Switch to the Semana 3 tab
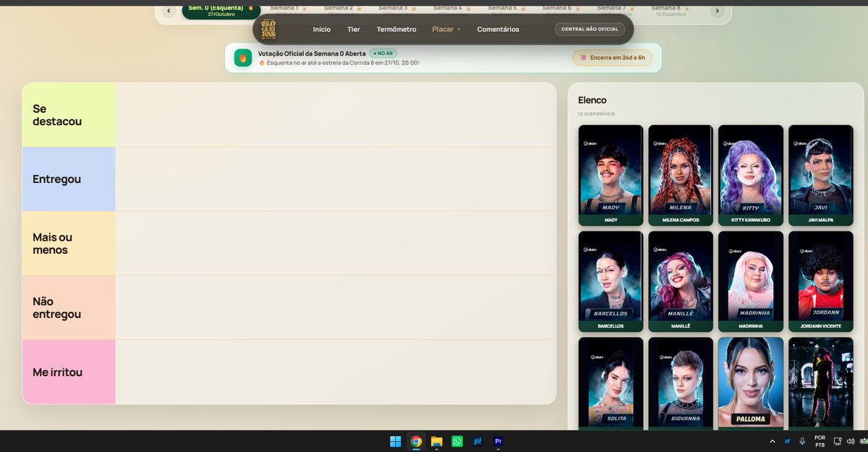This screenshot has height=452, width=868. click(x=396, y=9)
